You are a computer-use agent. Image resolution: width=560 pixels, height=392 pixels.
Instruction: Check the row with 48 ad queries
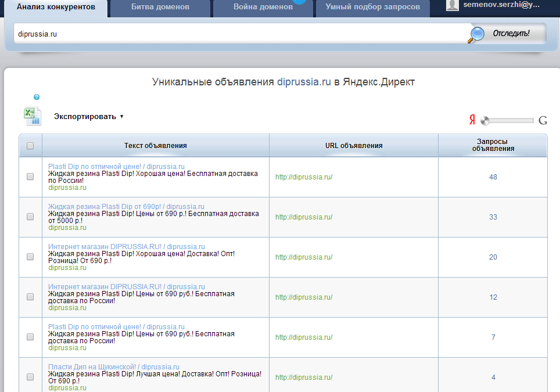pyautogui.click(x=30, y=177)
